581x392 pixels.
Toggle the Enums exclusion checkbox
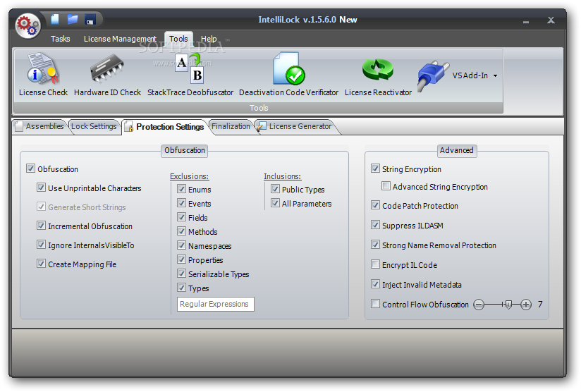[182, 189]
